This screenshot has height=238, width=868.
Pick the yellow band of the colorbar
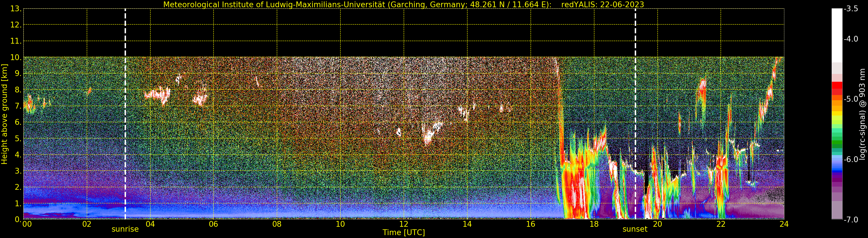[837, 114]
